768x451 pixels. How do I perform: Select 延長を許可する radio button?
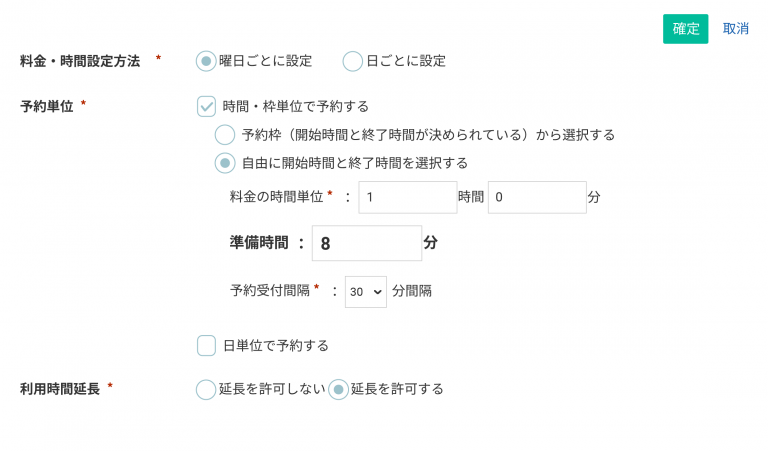pyautogui.click(x=339, y=390)
